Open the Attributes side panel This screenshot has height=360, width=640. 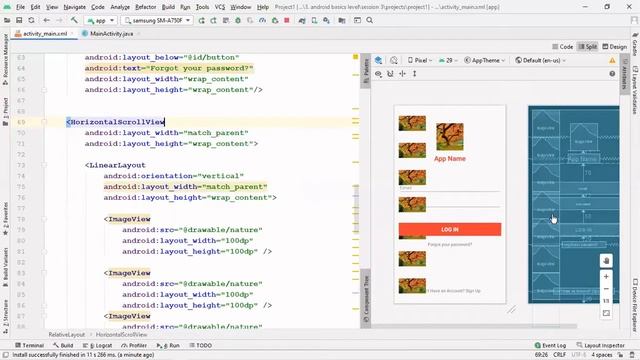[624, 74]
